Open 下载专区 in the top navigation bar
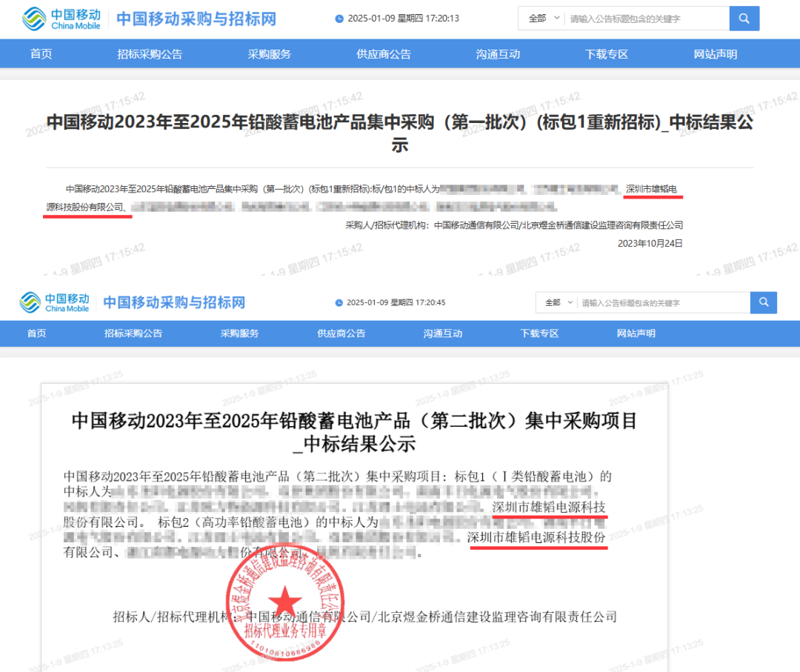Viewport: 800px width, 672px height. [x=606, y=54]
